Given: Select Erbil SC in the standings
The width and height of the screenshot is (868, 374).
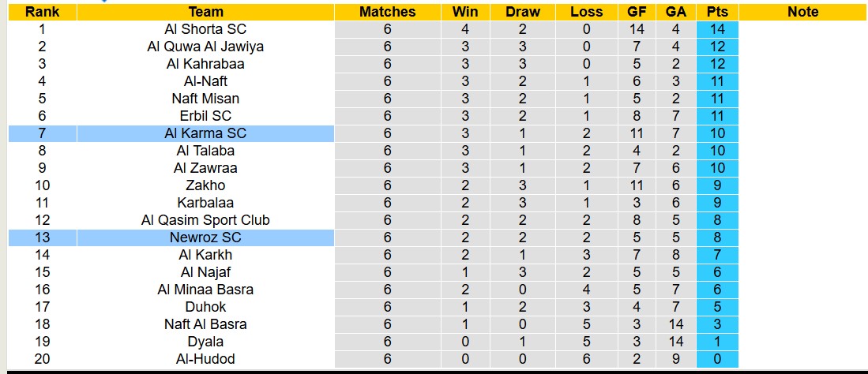Looking at the screenshot, I should 205,116.
